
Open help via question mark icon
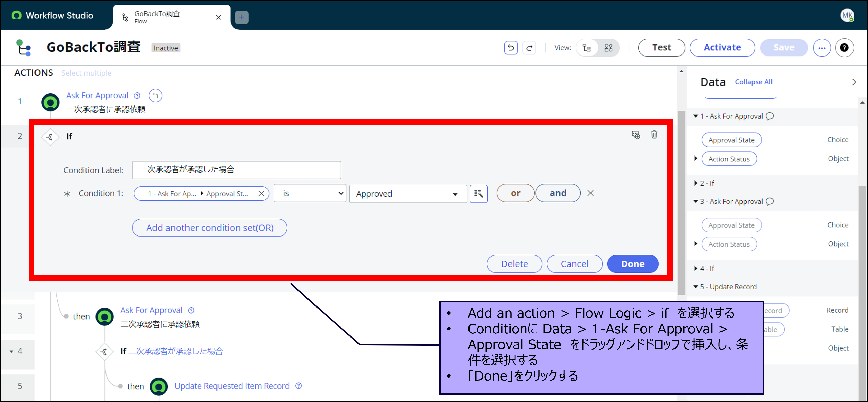pyautogui.click(x=844, y=48)
